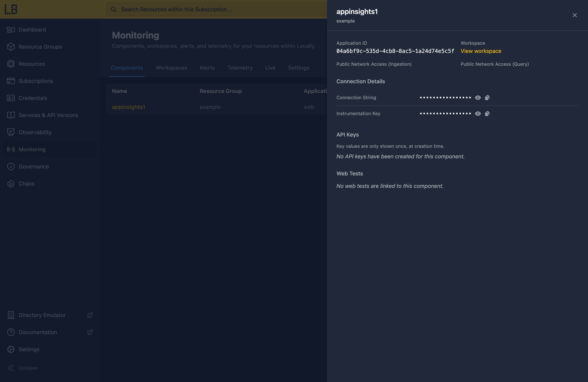
Task: Open the View workspace link
Action: (x=481, y=51)
